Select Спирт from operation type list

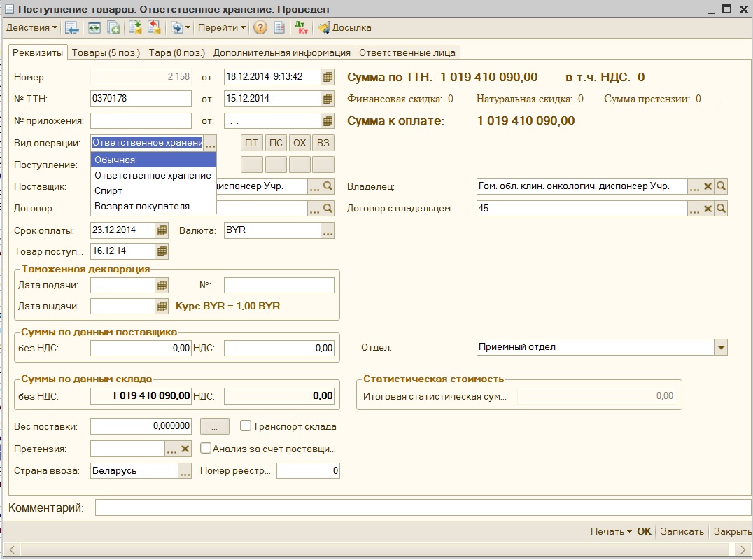[x=108, y=190]
